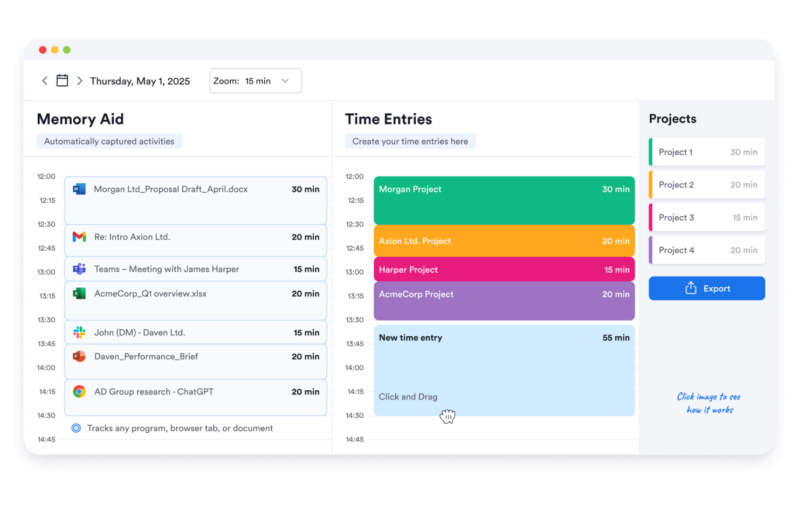Advance to the next day using the right chevron
This screenshot has height=532, width=798.
tap(79, 80)
